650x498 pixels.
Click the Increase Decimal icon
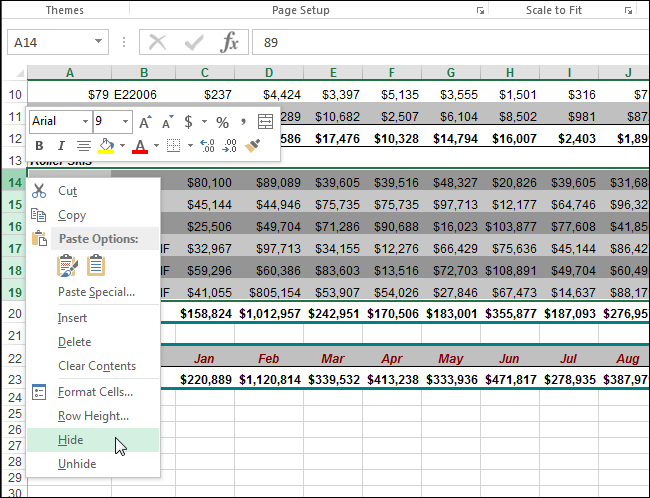click(x=207, y=146)
